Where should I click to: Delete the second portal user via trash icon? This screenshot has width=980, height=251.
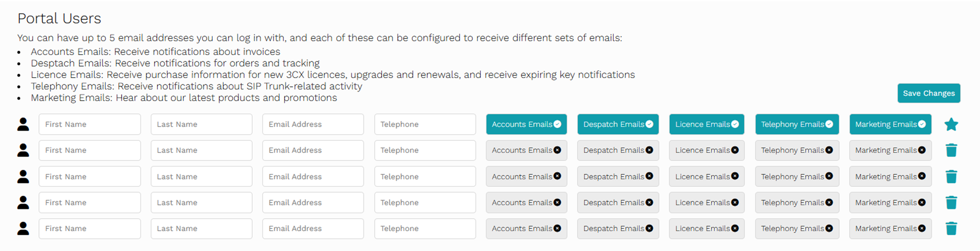point(951,150)
